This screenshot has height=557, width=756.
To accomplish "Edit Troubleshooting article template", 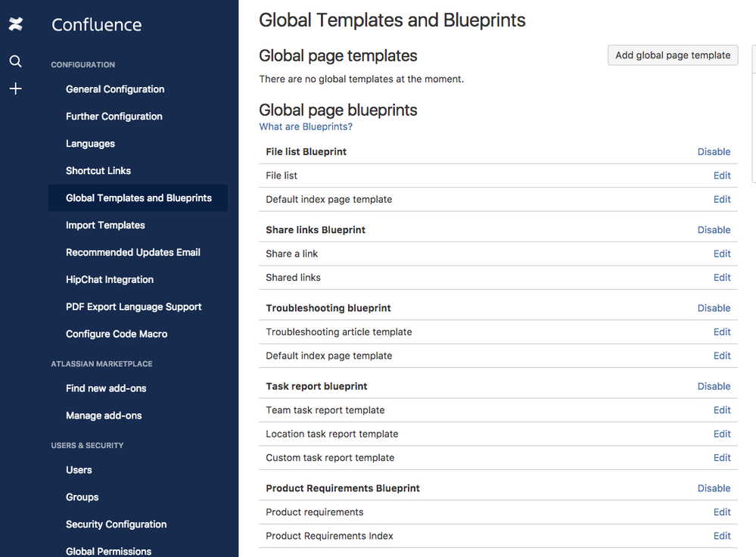I will pyautogui.click(x=722, y=331).
